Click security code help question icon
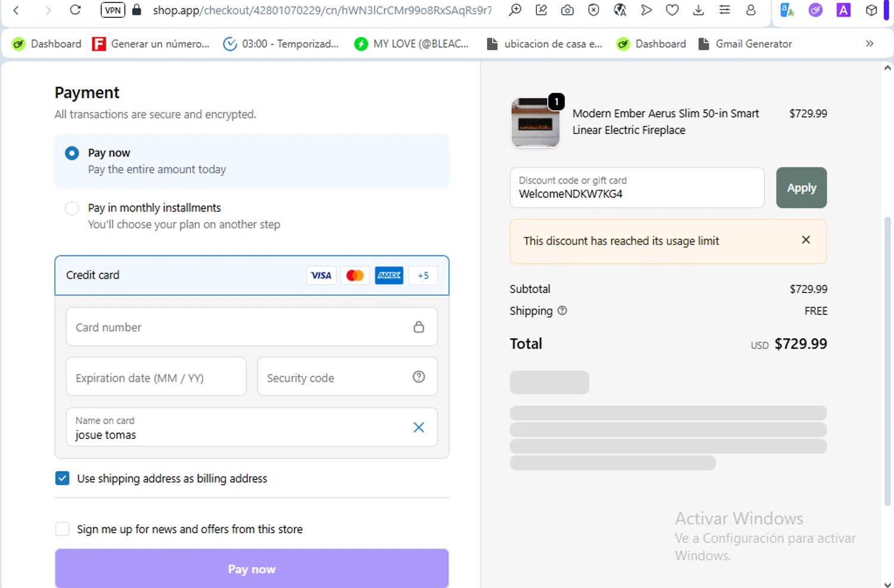The image size is (894, 588). 419,377
